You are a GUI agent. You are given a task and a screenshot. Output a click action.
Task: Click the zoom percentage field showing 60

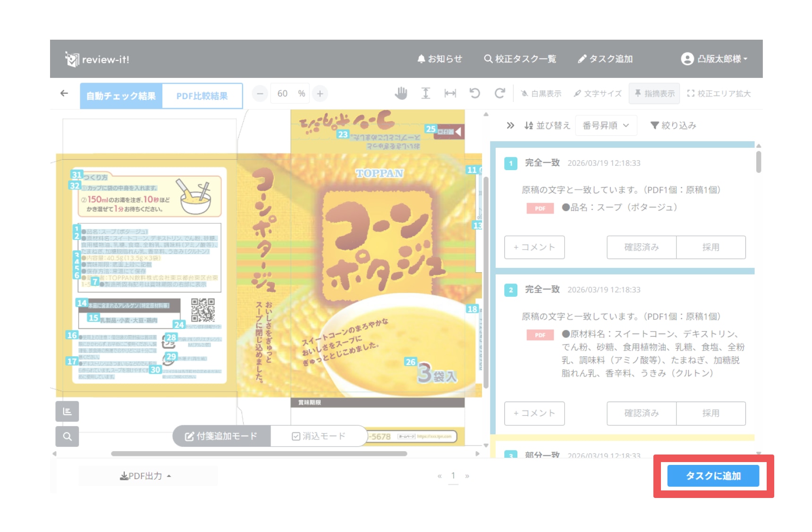[283, 94]
